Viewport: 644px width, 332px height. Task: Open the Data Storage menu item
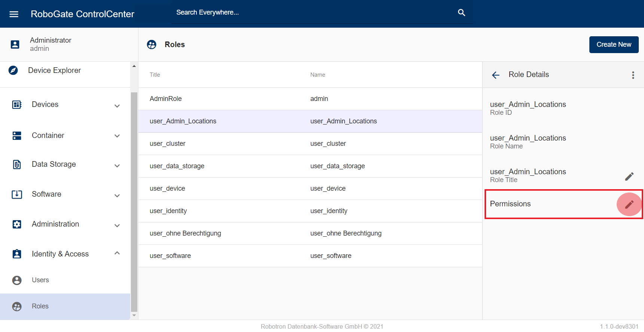pyautogui.click(x=65, y=164)
